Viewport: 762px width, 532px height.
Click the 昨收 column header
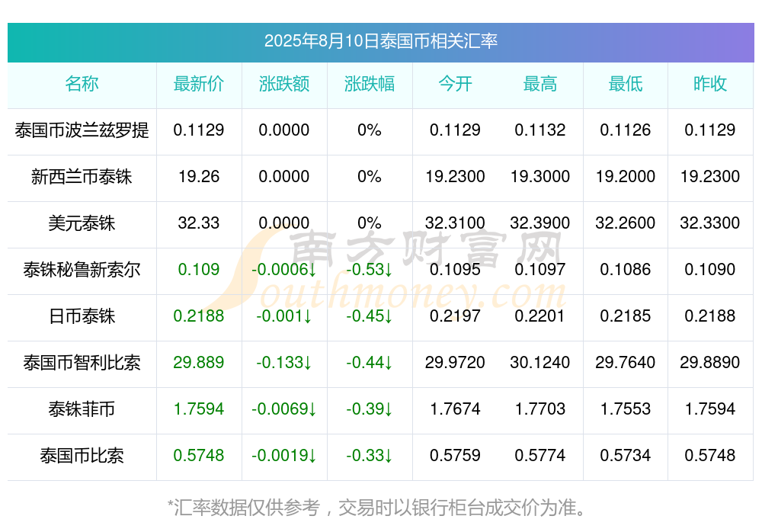pos(710,84)
